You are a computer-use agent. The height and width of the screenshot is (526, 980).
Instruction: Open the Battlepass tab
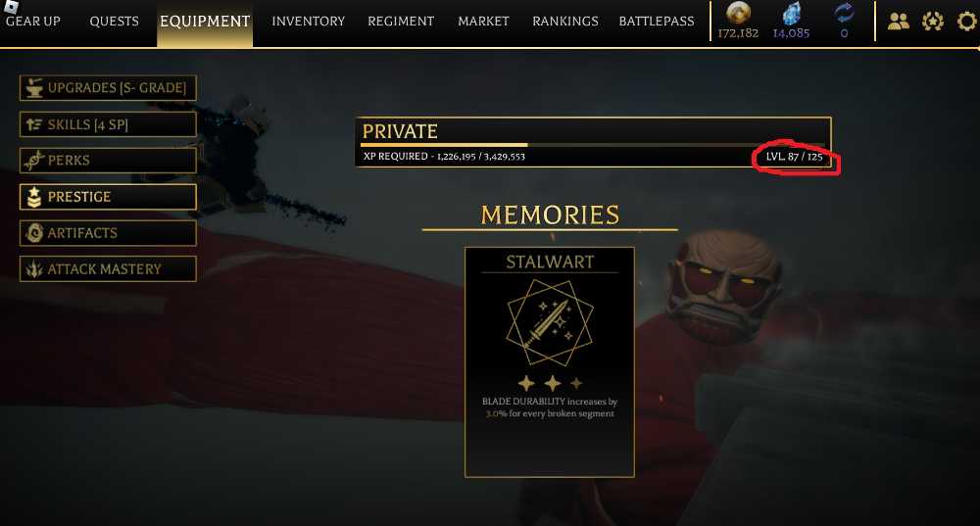pyautogui.click(x=657, y=22)
